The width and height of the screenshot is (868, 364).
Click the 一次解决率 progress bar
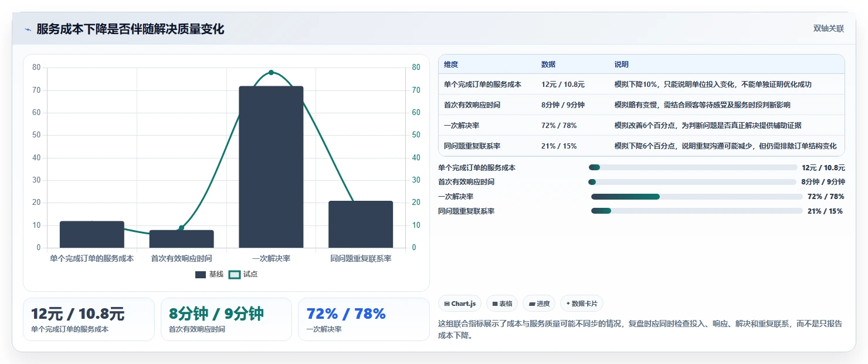click(697, 197)
